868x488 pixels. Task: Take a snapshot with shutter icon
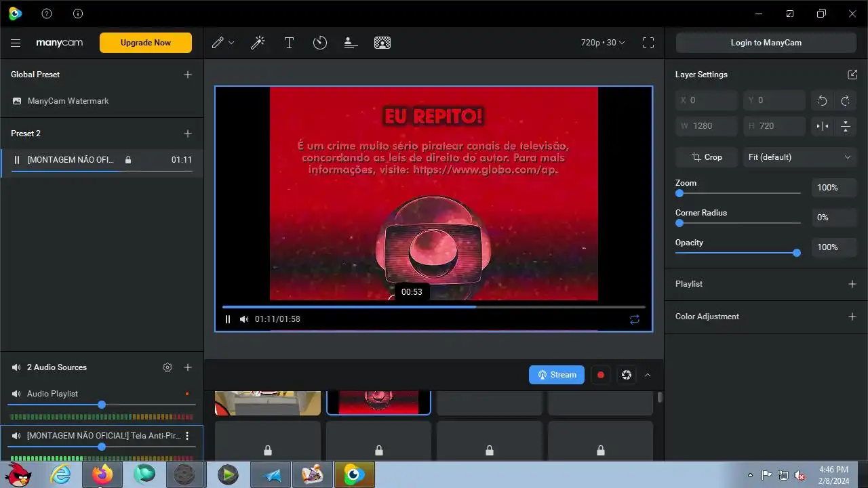(x=627, y=375)
